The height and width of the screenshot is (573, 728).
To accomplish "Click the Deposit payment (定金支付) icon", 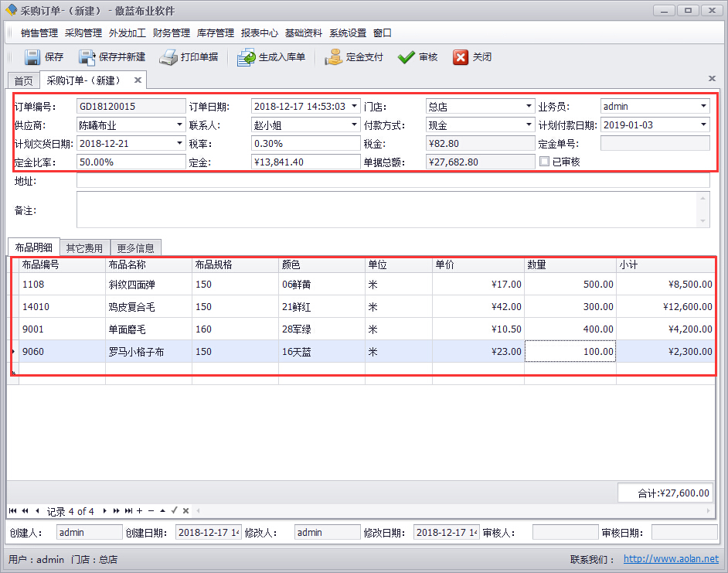I will click(x=333, y=57).
